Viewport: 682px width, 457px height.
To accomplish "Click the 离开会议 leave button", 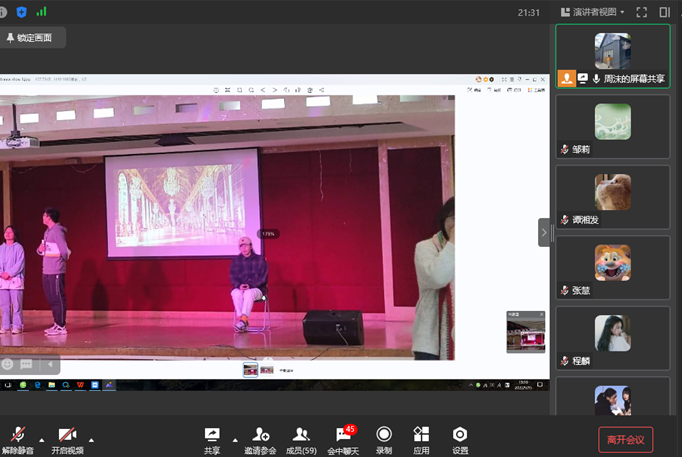I will point(625,439).
